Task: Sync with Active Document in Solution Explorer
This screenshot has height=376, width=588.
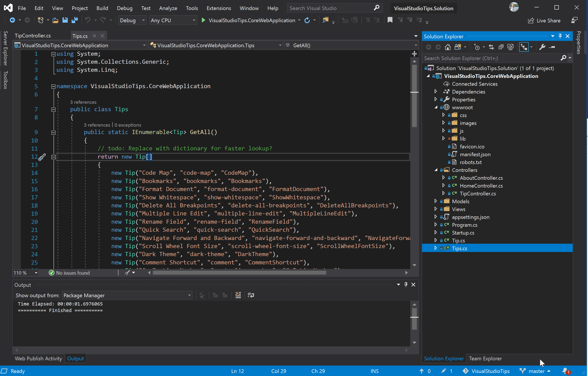Action: (491, 47)
